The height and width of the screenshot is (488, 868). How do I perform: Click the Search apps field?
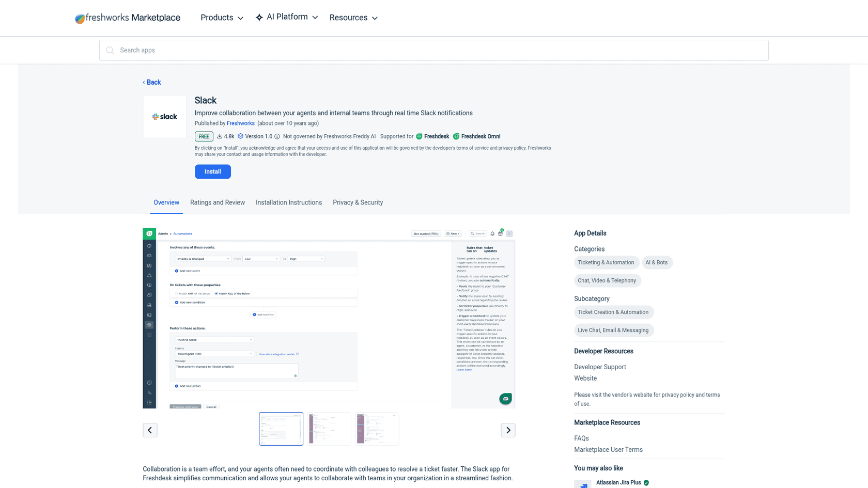click(433, 50)
